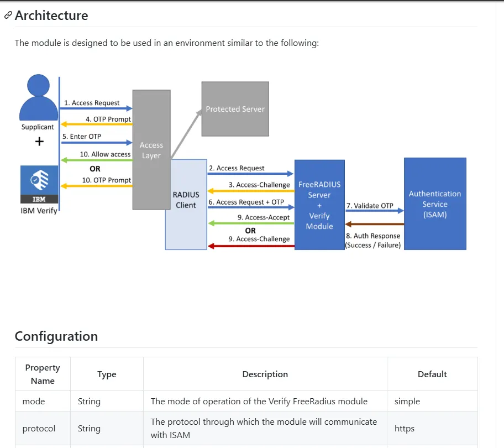Click the plus sign below Supplicant
Screen dimensions: 504x448
[39, 141]
